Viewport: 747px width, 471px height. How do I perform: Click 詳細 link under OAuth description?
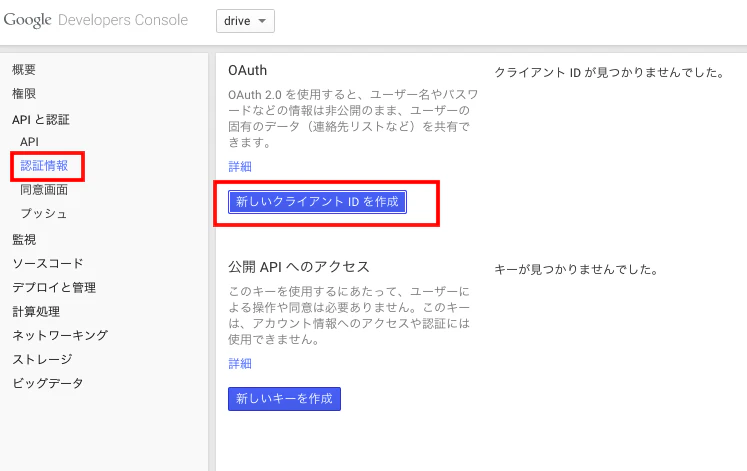click(240, 167)
